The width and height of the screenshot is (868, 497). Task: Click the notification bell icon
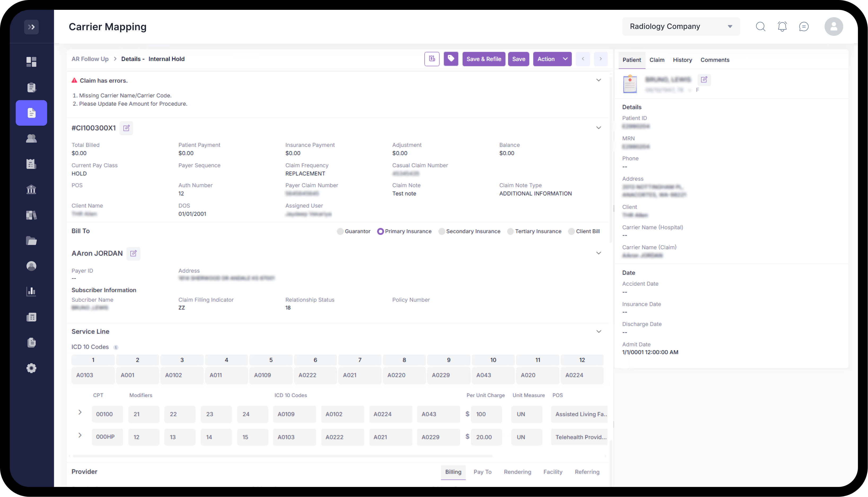click(782, 27)
